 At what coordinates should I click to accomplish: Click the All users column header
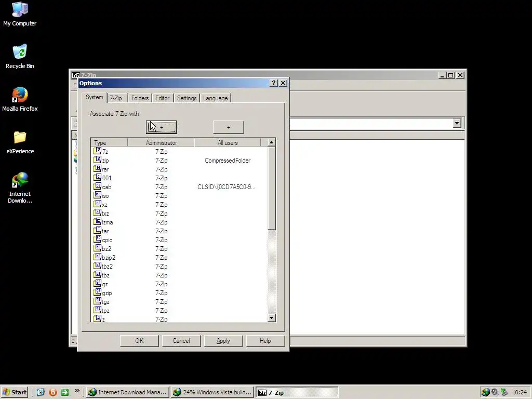(x=228, y=143)
